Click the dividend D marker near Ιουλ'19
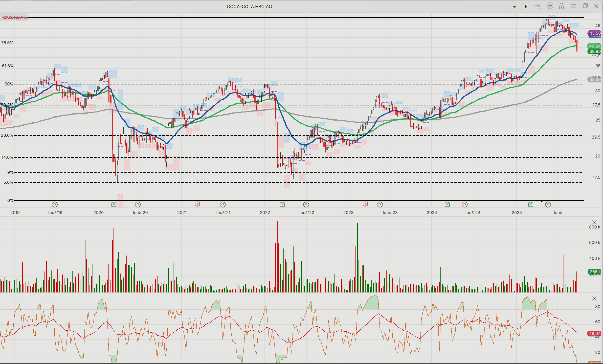This screenshot has height=364, width=603. pyautogui.click(x=55, y=204)
